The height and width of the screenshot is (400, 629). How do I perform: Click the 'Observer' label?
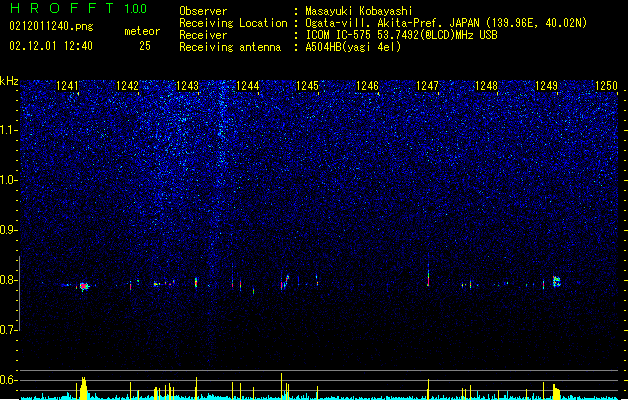[x=203, y=11]
